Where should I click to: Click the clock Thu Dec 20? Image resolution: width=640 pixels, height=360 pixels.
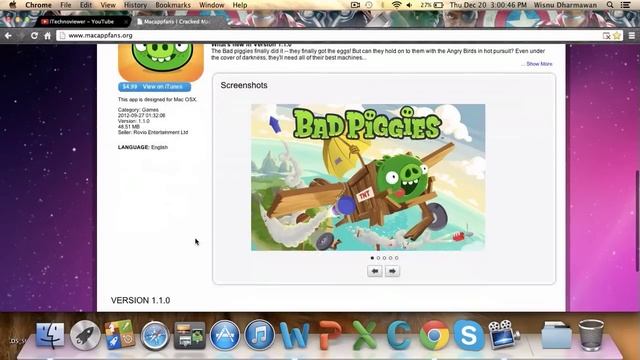[x=488, y=5]
